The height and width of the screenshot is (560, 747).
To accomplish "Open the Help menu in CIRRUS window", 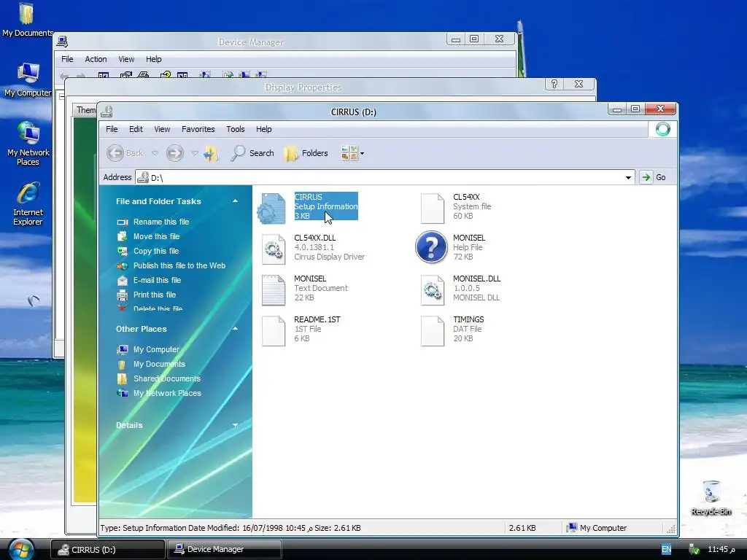I will [x=263, y=129].
